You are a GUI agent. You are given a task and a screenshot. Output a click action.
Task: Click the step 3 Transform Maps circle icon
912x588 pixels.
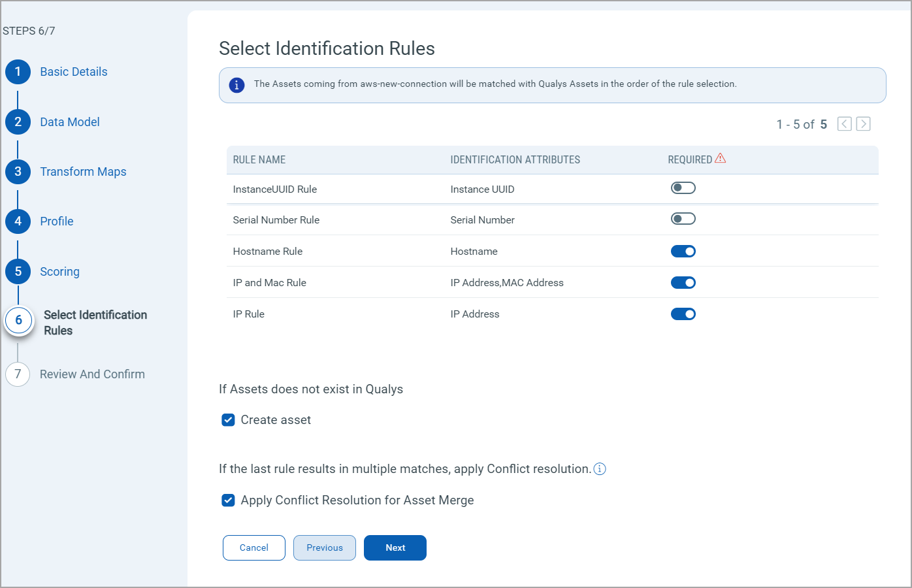click(x=18, y=171)
